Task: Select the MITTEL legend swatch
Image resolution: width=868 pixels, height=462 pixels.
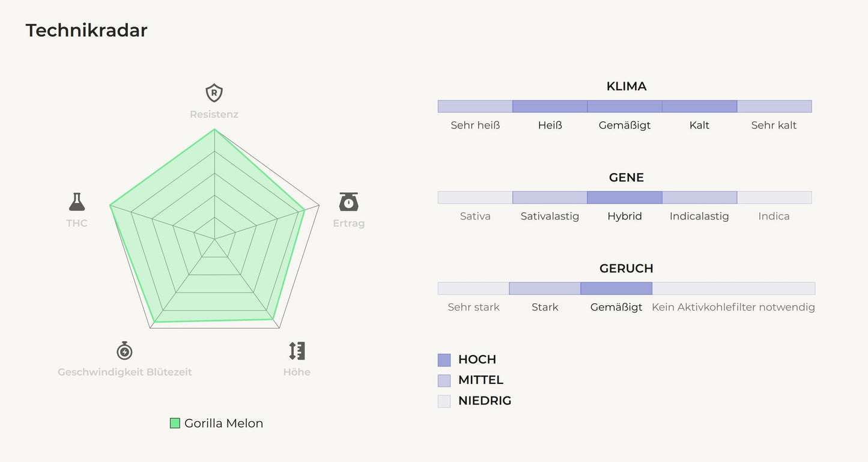Action: tap(444, 380)
